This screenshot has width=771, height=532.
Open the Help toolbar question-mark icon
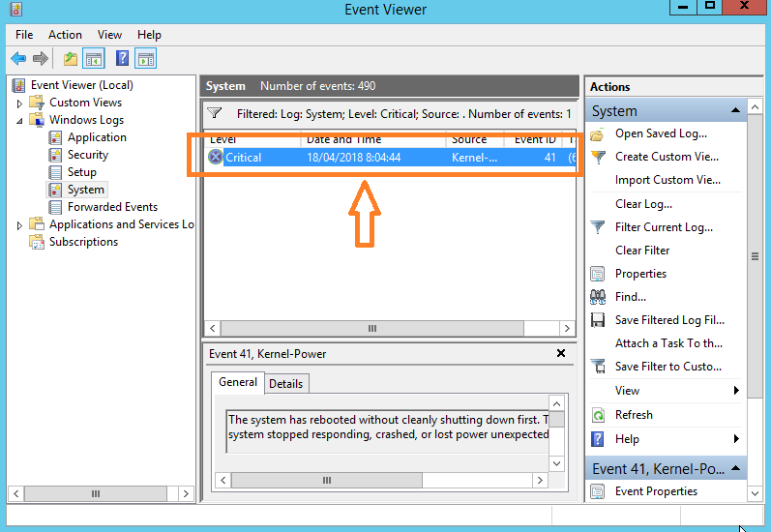(x=122, y=58)
